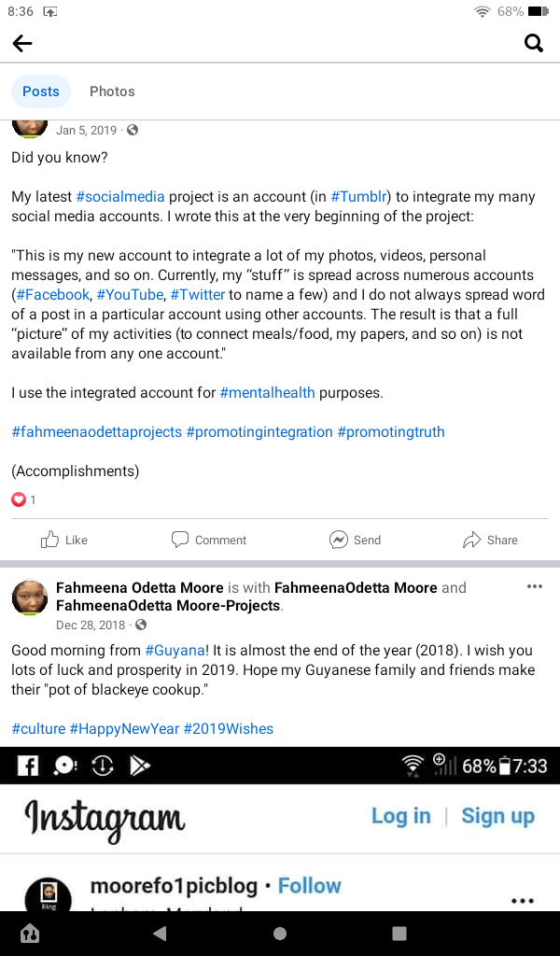Select the Posts tab
The image size is (560, 956).
41,91
